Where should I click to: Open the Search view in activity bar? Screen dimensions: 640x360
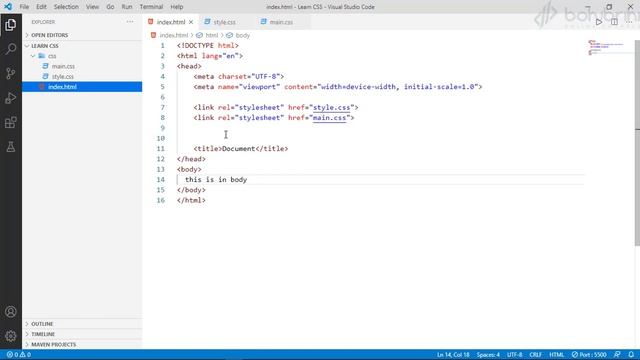[x=11, y=49]
